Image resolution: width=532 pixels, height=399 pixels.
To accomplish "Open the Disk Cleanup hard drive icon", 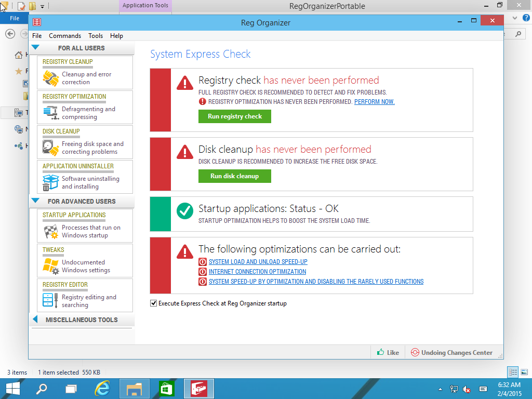I will (x=51, y=148).
